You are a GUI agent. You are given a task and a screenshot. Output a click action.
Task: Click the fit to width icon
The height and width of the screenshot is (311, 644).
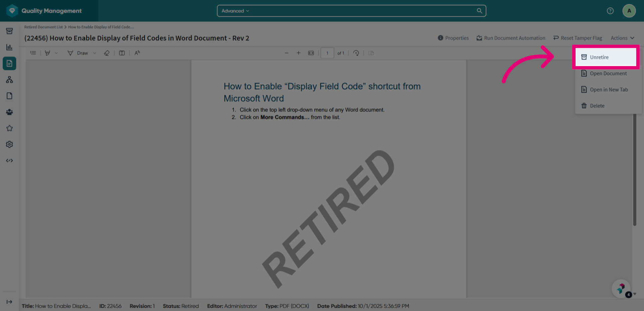pyautogui.click(x=311, y=53)
